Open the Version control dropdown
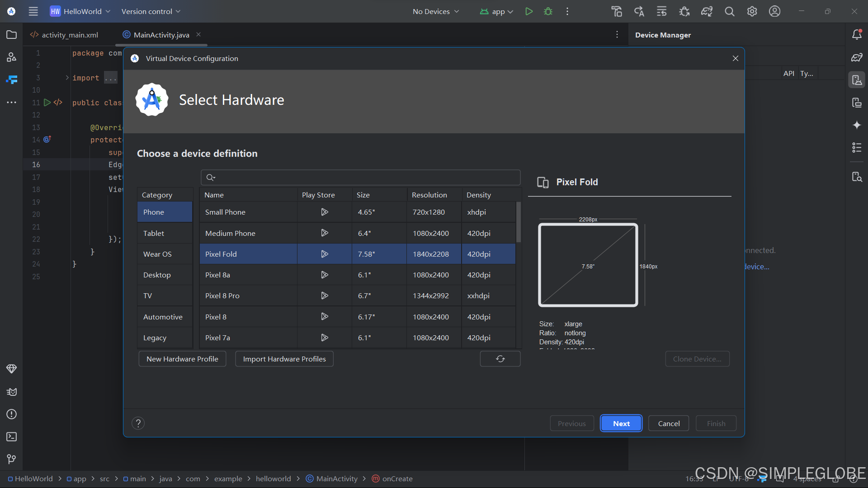The height and width of the screenshot is (488, 868). click(x=151, y=11)
